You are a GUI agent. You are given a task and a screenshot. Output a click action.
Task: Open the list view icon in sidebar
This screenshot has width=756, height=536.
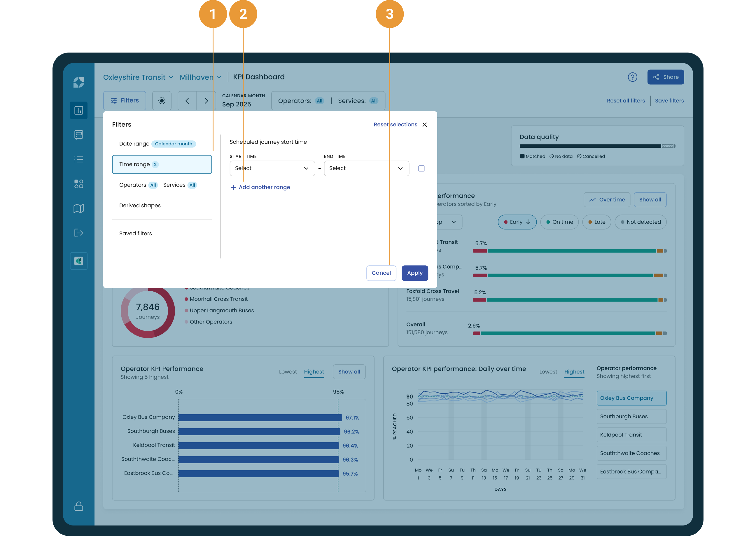tap(78, 159)
